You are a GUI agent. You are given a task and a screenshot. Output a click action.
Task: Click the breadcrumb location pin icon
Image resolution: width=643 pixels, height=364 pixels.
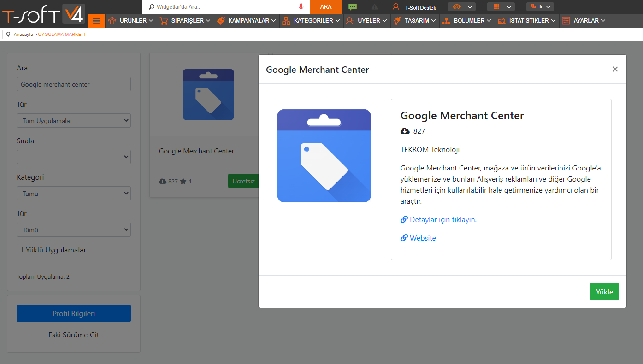coord(8,35)
